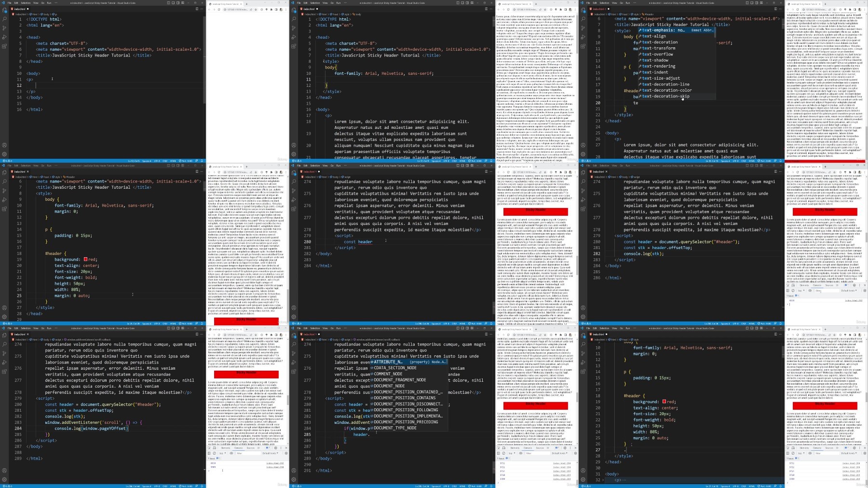Open top context dropdown in DevTools beside ATTRIBUTE_NODE list
Viewport: 868px width, 488px height.
tap(512, 453)
